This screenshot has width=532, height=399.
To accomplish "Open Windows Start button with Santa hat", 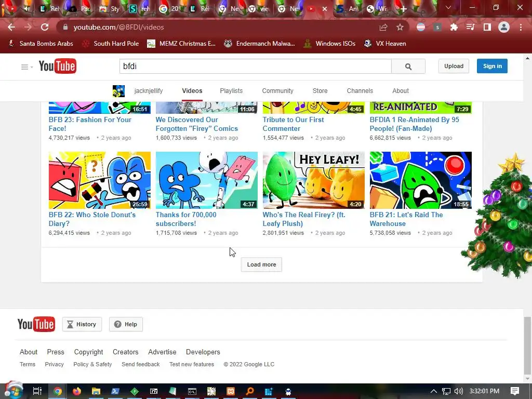I will (x=13, y=391).
